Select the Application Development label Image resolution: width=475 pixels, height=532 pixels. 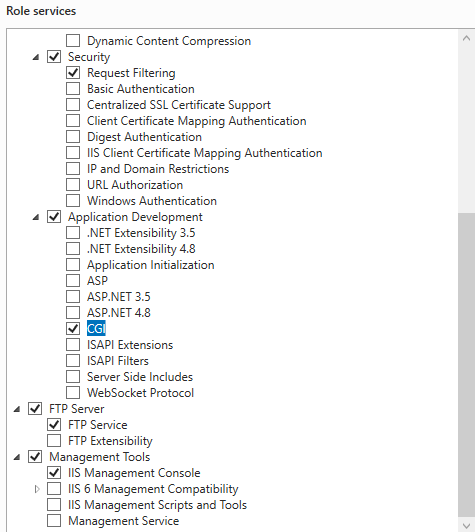click(135, 217)
